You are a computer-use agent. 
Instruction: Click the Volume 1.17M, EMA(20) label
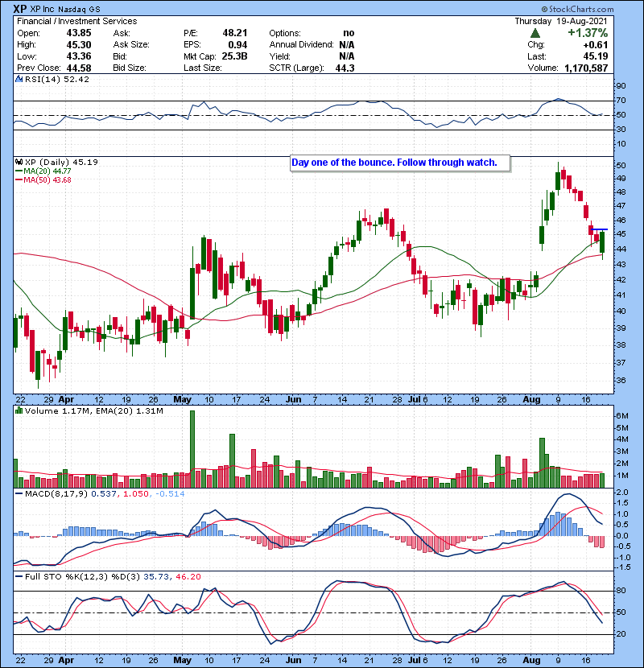pos(93,411)
